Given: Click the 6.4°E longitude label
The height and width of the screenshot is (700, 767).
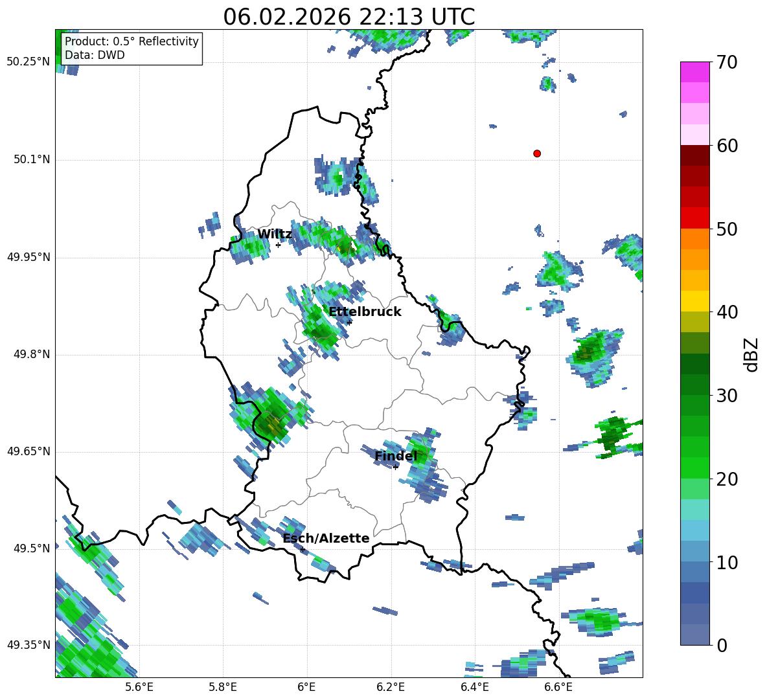Looking at the screenshot, I should [x=474, y=687].
